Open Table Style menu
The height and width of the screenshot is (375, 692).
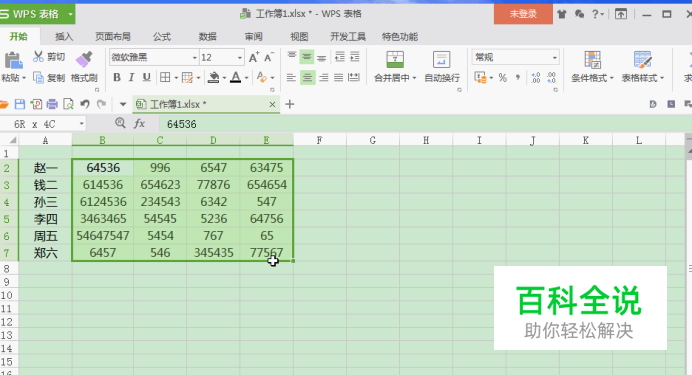pos(643,67)
